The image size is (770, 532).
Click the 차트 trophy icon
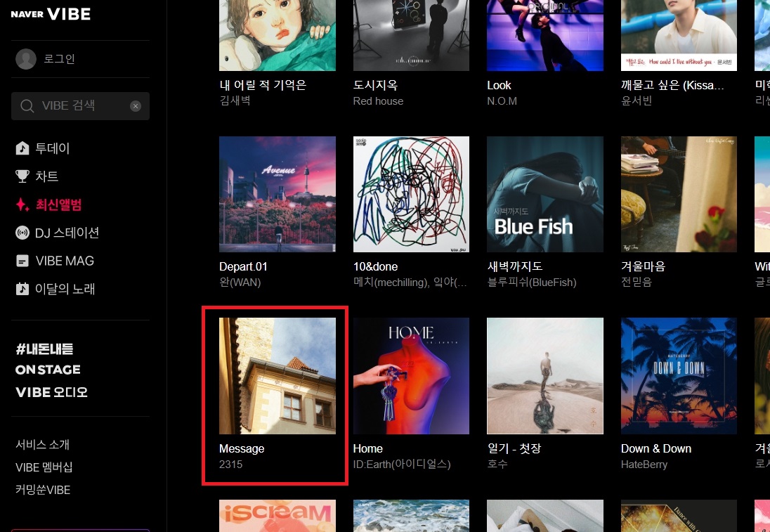click(22, 176)
